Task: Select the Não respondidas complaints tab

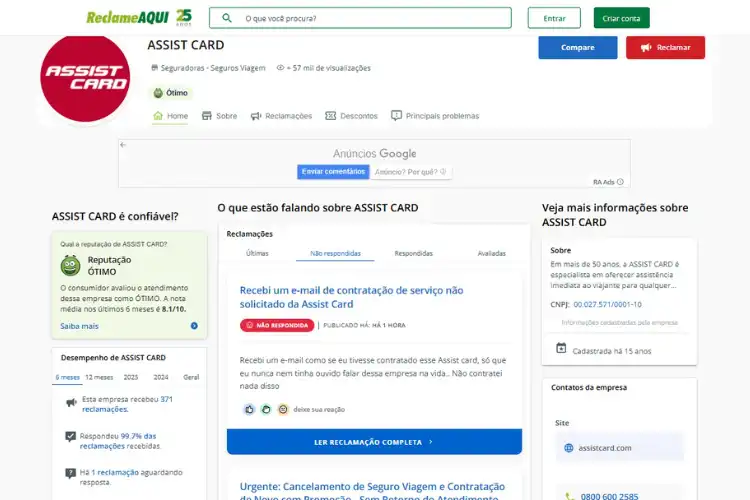Action: 335,253
